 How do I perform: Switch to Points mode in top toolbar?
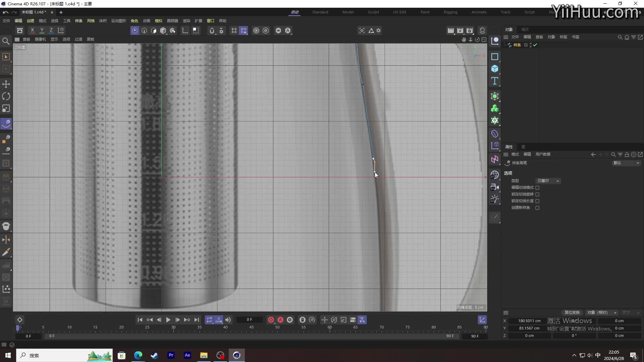point(135,31)
